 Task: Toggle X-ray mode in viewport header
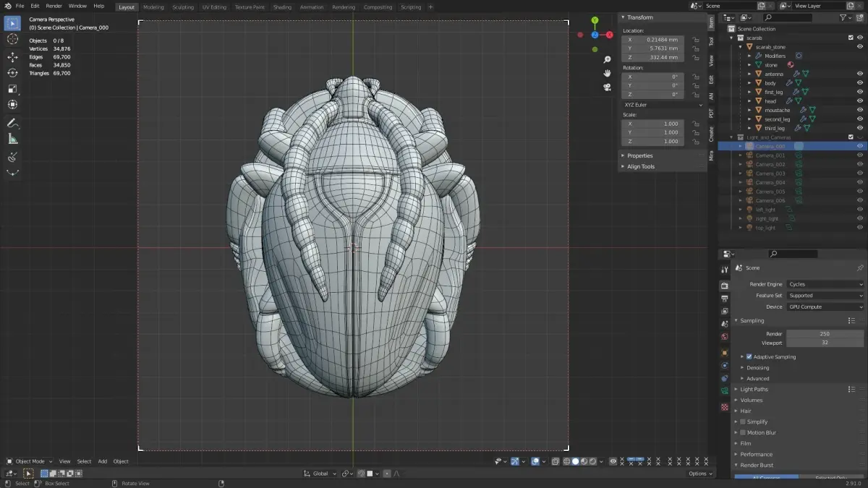pos(555,461)
